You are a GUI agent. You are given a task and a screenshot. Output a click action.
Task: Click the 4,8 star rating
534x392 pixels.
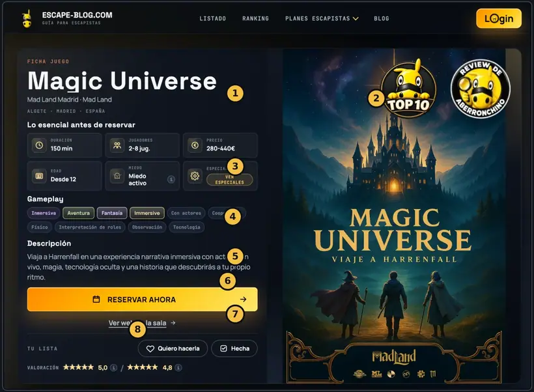tap(143, 367)
